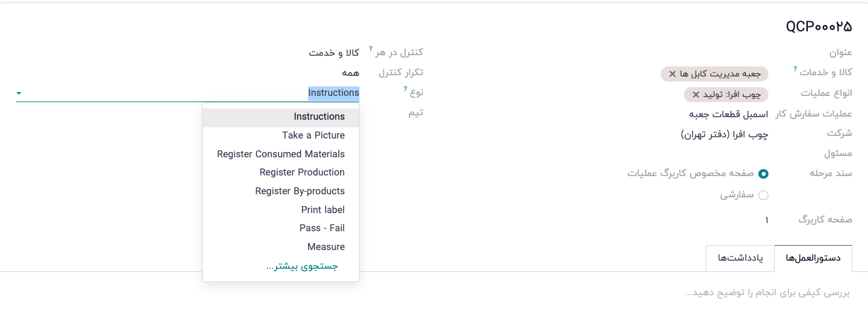The width and height of the screenshot is (868, 329).
Task: Click the جستجوی بیشتر... link
Action: (302, 266)
